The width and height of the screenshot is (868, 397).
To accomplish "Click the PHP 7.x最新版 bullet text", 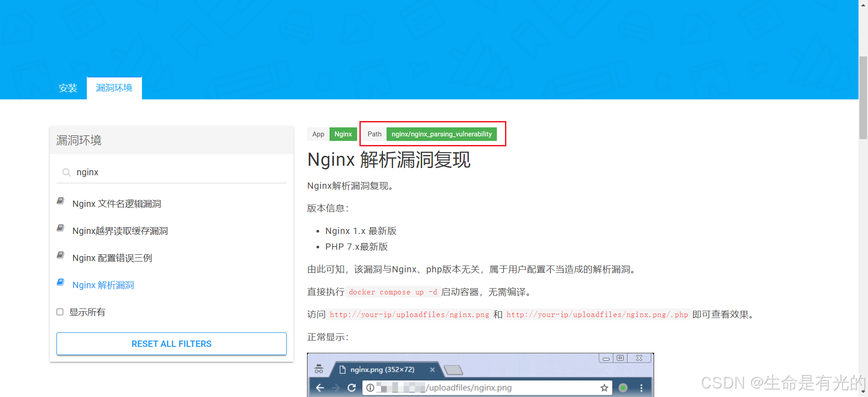I will [x=357, y=247].
